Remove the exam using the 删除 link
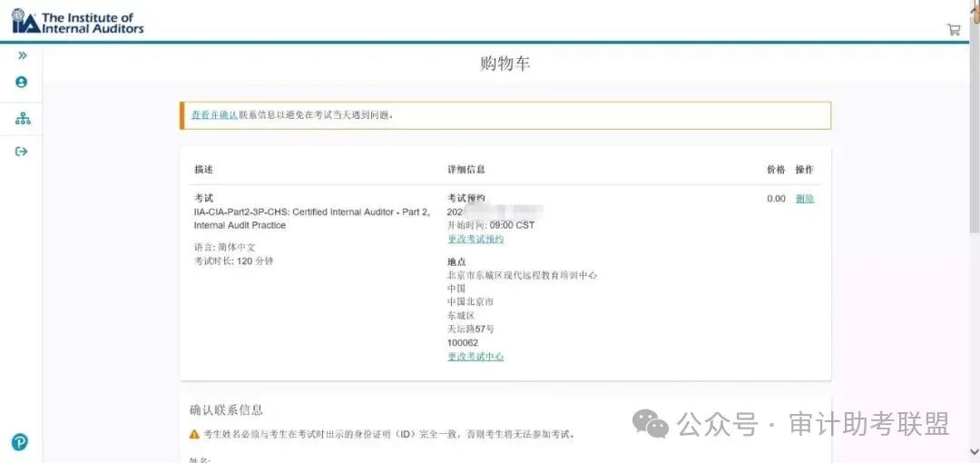Viewport: 980px width, 463px height. click(x=805, y=199)
